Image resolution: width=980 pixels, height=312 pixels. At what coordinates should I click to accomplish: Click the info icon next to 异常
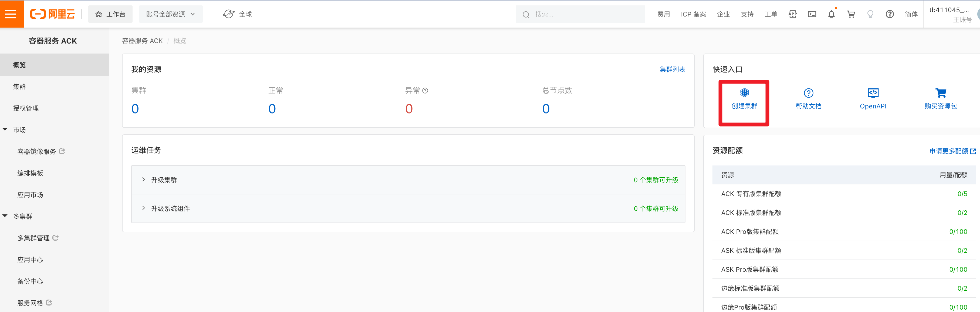pyautogui.click(x=425, y=91)
